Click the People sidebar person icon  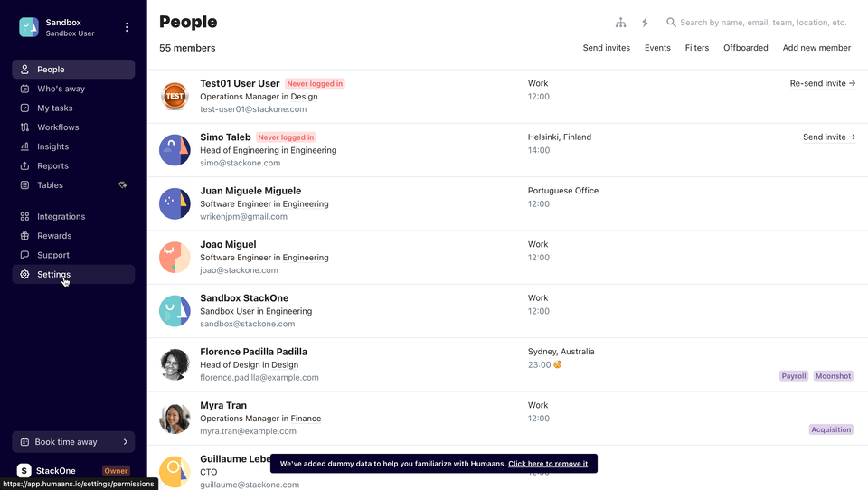(24, 70)
